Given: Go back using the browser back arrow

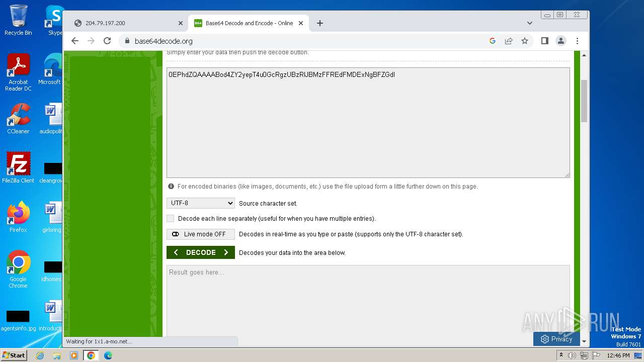Looking at the screenshot, I should pyautogui.click(x=75, y=41).
